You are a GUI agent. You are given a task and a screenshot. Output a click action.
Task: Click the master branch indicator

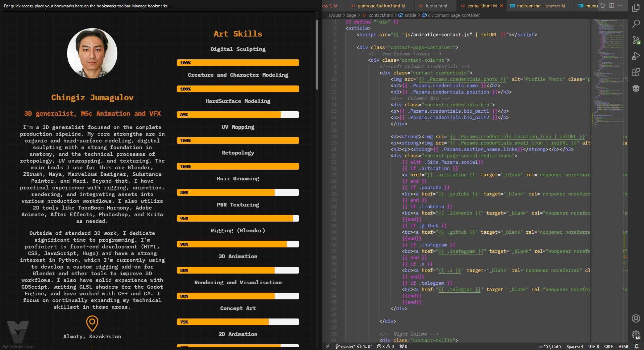pyautogui.click(x=345, y=346)
